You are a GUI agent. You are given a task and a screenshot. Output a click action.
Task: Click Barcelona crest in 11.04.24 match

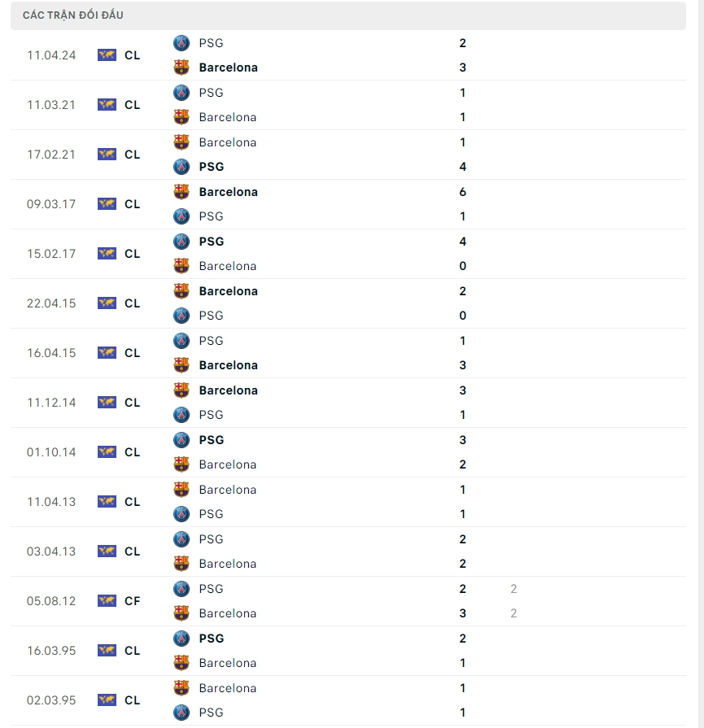click(x=181, y=68)
